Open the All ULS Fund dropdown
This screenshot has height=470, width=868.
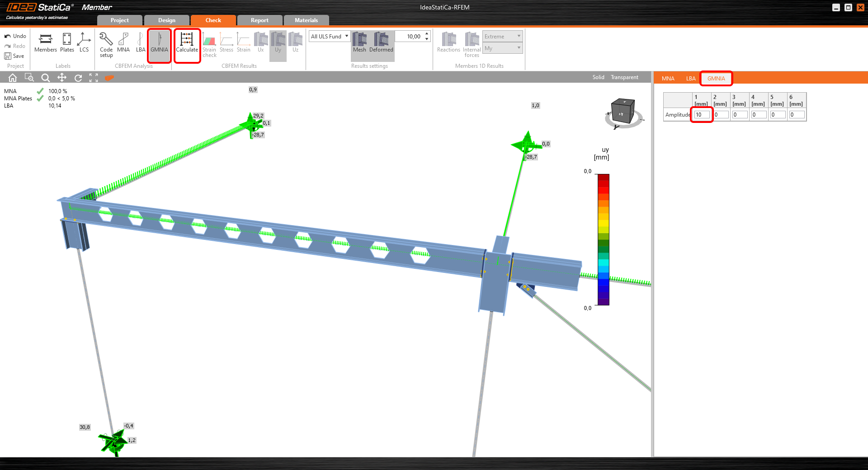click(x=330, y=37)
